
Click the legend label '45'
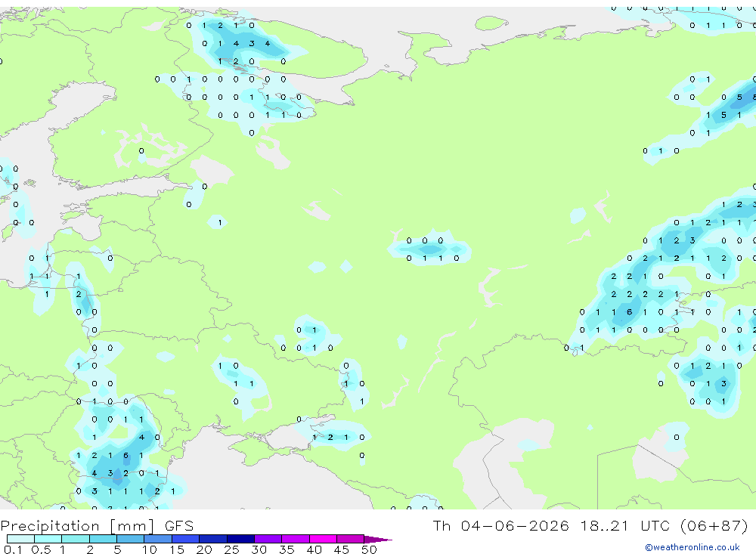pos(342,549)
